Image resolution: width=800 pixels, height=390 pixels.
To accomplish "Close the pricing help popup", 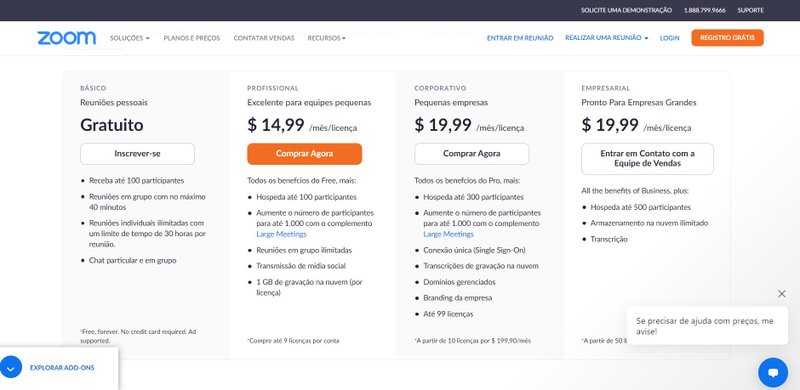I will tap(782, 294).
